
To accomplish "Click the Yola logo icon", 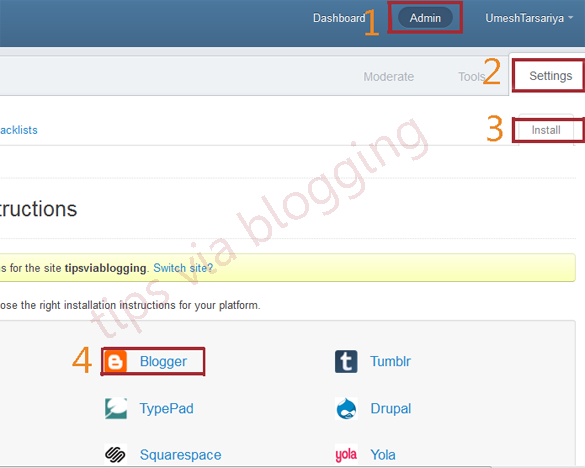I will 346,454.
